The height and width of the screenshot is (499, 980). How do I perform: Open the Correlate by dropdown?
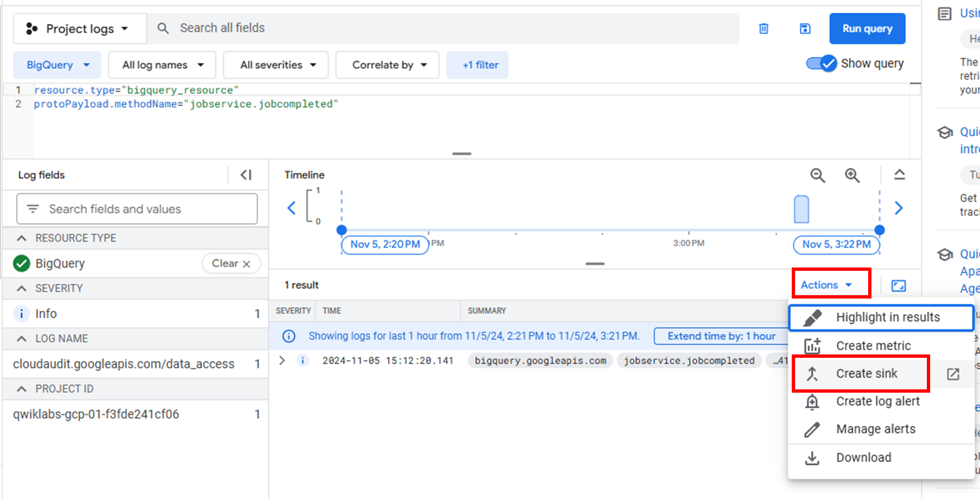(388, 65)
